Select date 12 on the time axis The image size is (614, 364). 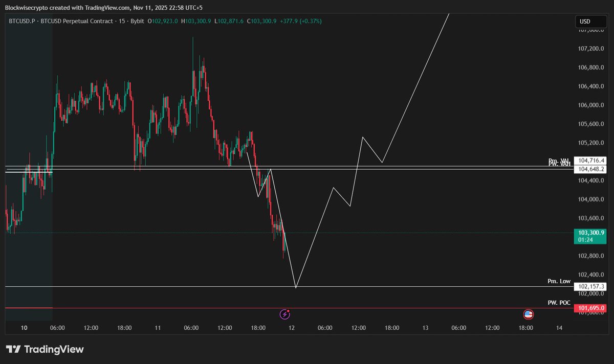click(291, 328)
